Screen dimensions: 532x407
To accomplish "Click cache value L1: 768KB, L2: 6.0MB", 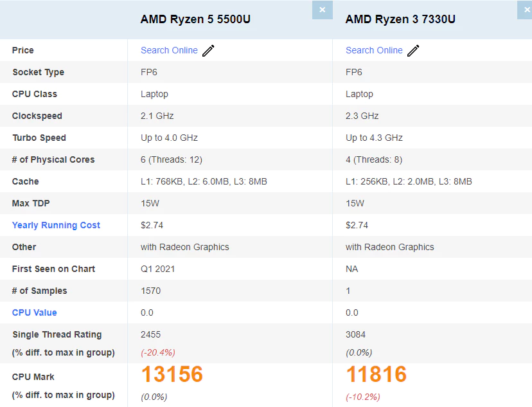I will pos(204,181).
